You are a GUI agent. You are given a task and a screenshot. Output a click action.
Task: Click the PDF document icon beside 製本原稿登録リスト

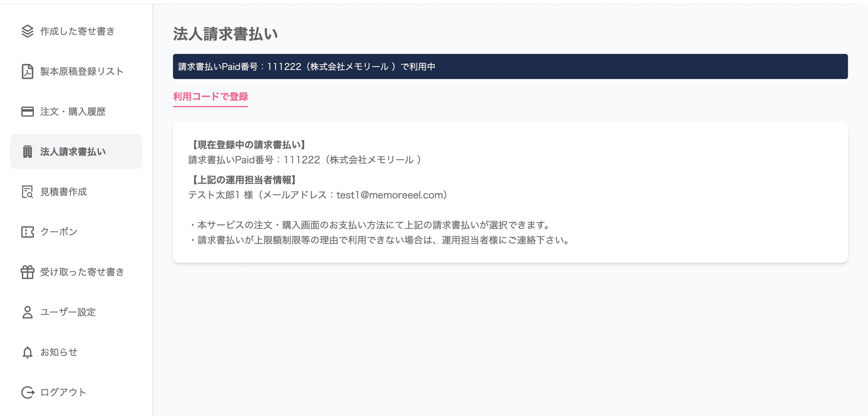(x=28, y=71)
